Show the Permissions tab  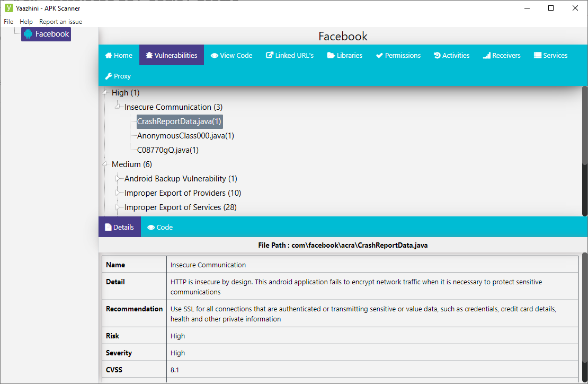pos(398,55)
